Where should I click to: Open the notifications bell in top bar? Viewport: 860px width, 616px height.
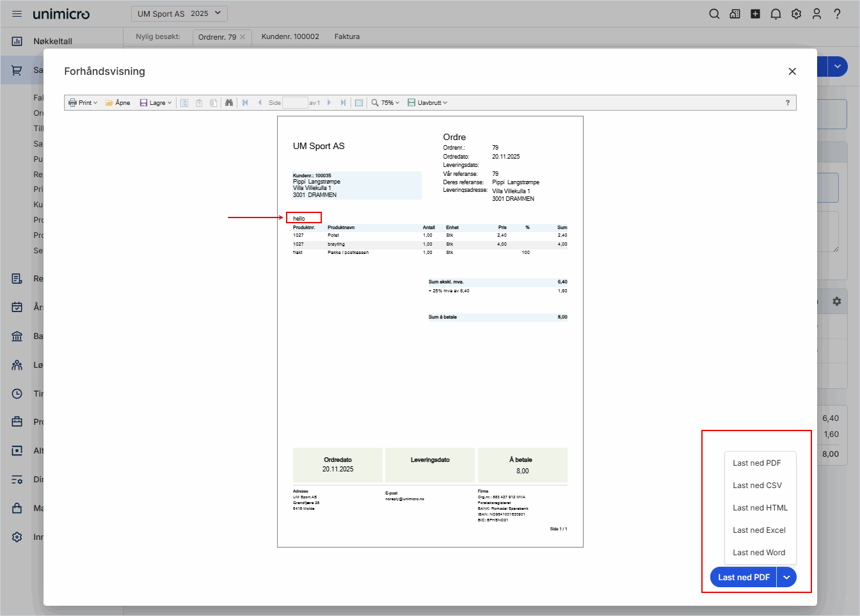point(776,14)
